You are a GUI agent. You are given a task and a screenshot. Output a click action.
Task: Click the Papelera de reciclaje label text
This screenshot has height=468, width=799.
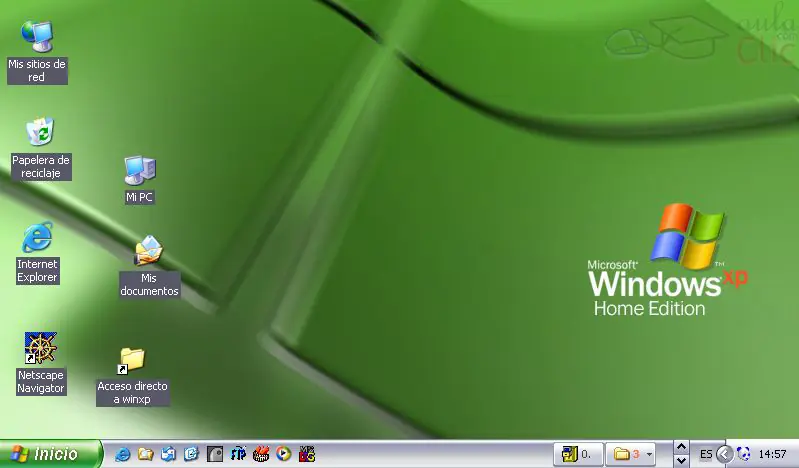coord(41,167)
